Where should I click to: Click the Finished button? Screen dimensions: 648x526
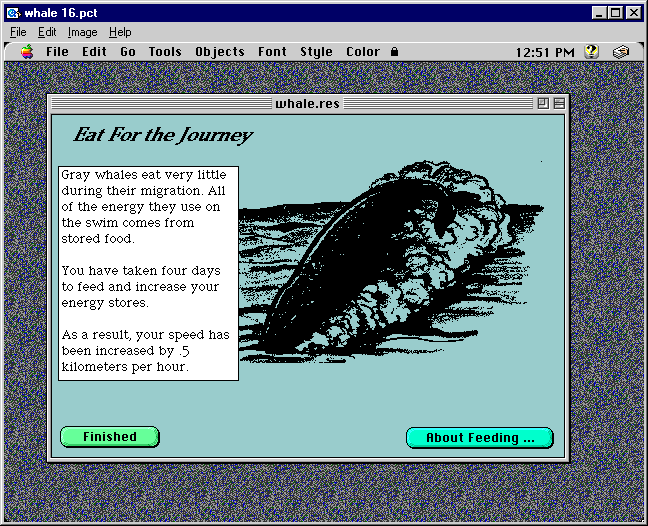click(110, 437)
